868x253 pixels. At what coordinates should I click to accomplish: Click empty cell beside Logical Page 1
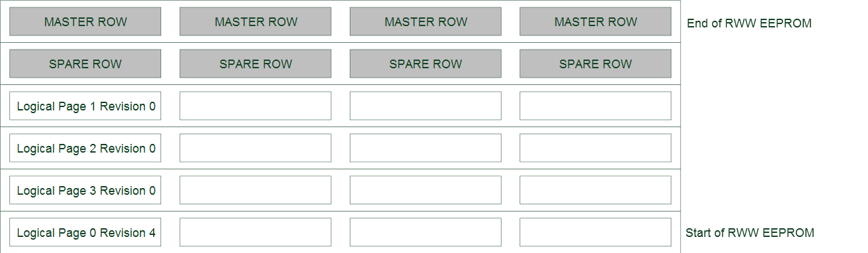coord(255,106)
